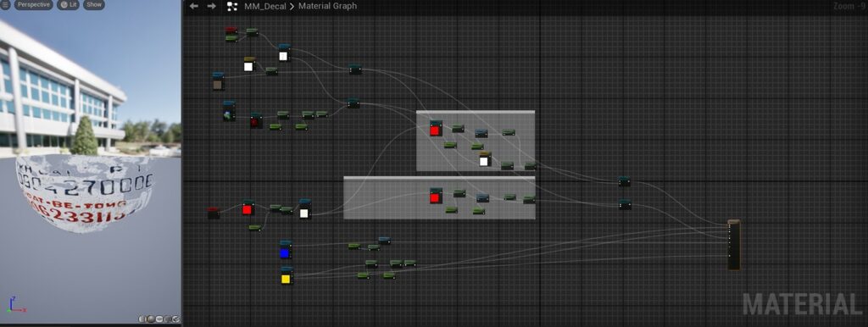Viewport: 868px width, 327px height.
Task: Click the Zoom -9 indicator text
Action: pyautogui.click(x=849, y=6)
